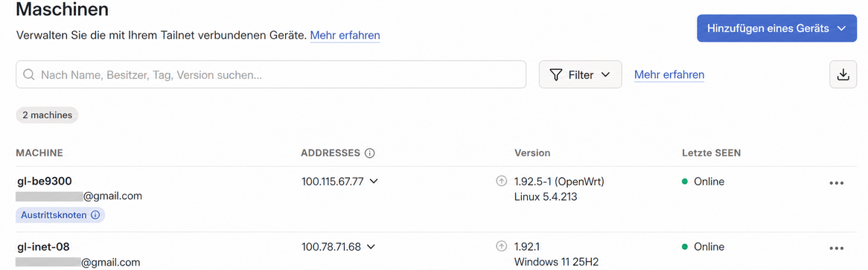Viewport: 868px width, 270px height.
Task: Open the three-dot menu for gl-inet-08
Action: point(837,248)
